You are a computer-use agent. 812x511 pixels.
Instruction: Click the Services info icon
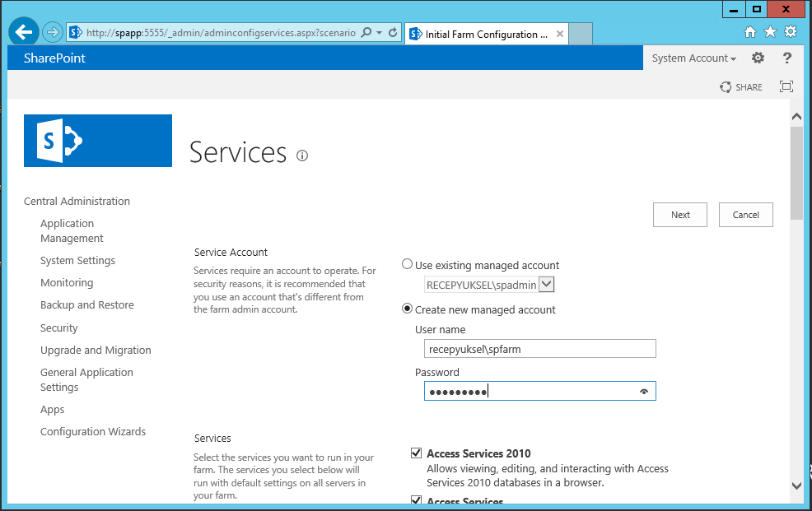coord(302,156)
